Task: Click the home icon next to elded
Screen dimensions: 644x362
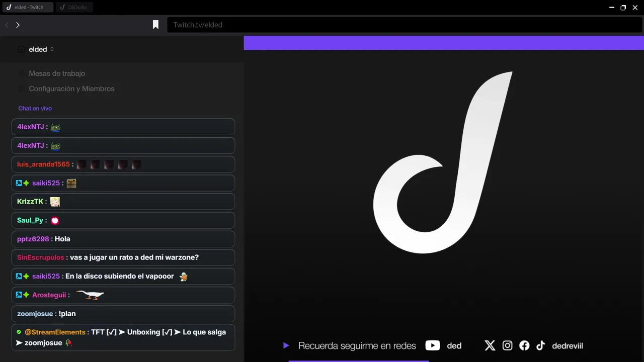Action: pyautogui.click(x=21, y=49)
